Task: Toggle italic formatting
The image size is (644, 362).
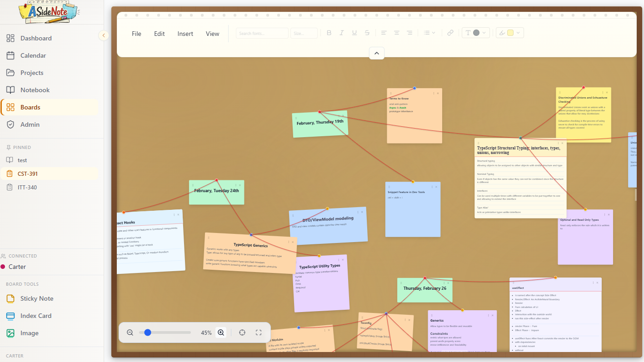Action: pos(342,33)
